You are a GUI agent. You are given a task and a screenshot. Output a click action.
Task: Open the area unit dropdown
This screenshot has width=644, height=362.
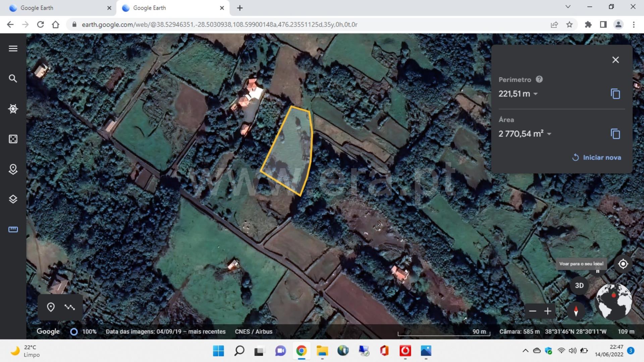[x=549, y=134]
